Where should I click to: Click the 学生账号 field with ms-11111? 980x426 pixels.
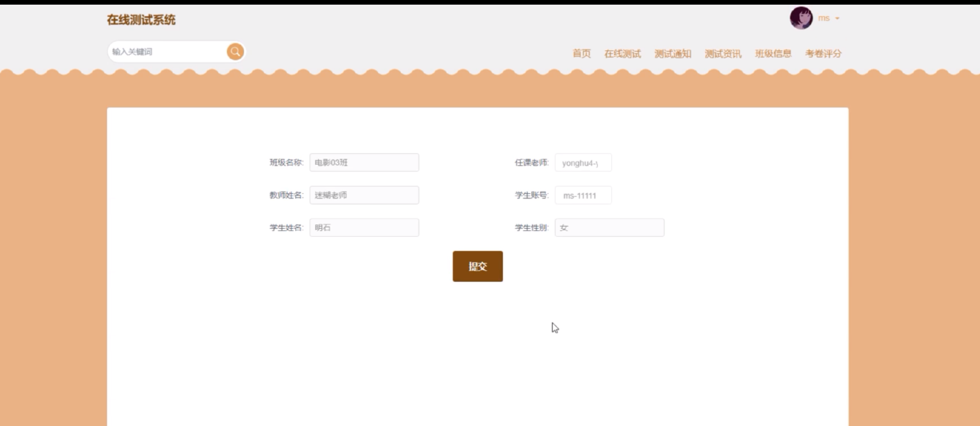click(x=583, y=196)
